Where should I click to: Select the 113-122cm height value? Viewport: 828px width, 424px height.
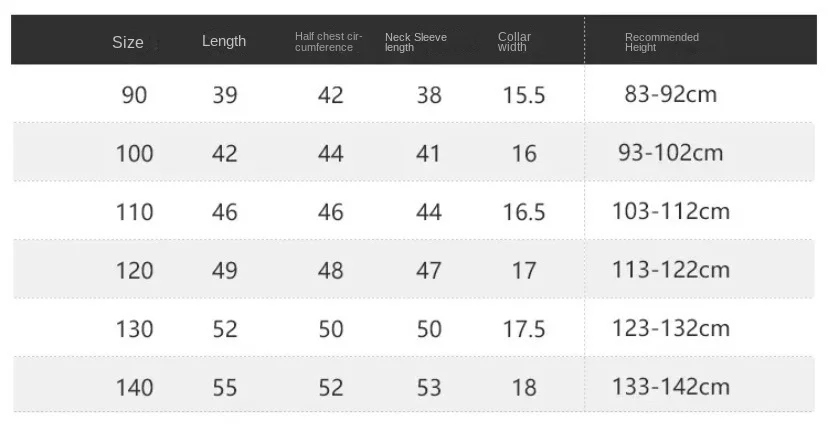coord(670,270)
